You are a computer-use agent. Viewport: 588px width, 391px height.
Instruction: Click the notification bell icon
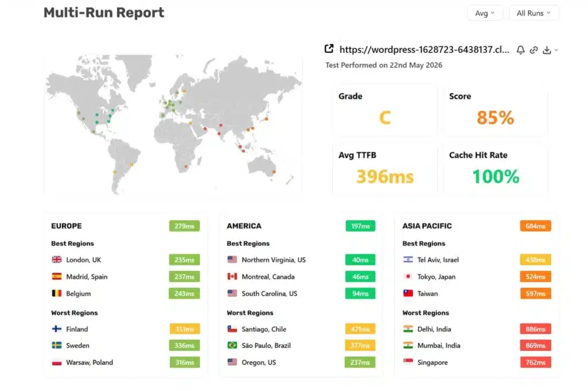pos(520,50)
